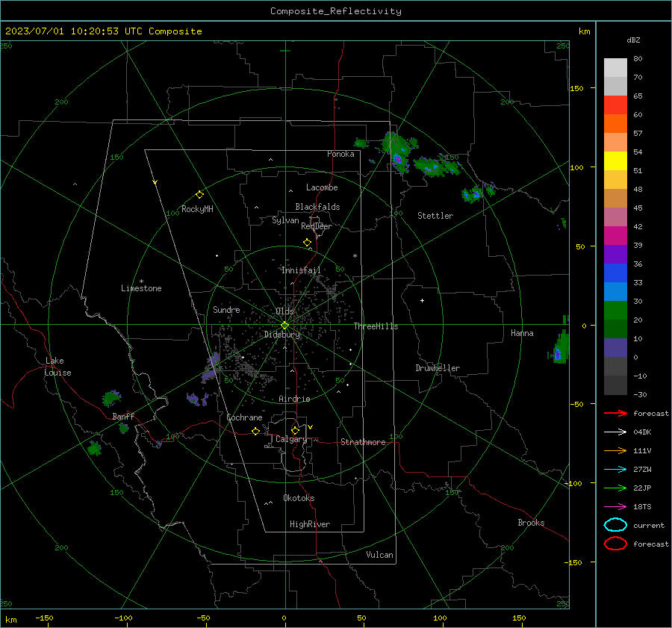Click the Cochrane town label

point(244,417)
